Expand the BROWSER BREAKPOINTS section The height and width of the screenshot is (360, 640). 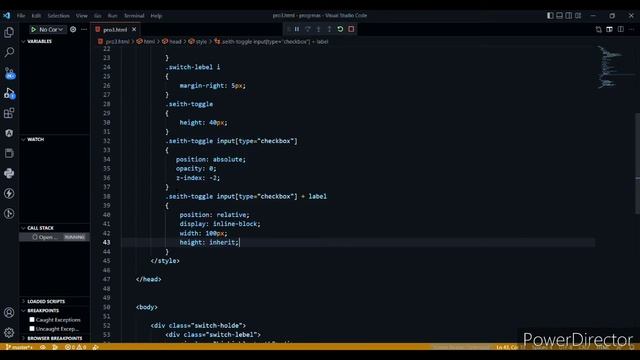55,338
